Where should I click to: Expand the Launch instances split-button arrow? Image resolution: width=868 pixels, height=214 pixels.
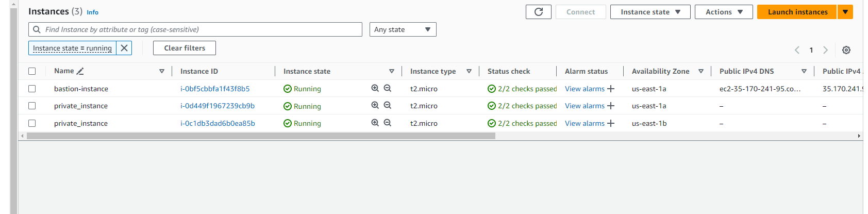(845, 12)
